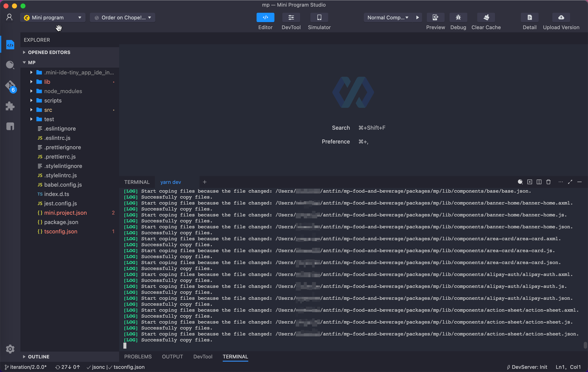The height and width of the screenshot is (372, 588).
Task: Open the Source Control sidebar icon
Action: pyautogui.click(x=10, y=86)
